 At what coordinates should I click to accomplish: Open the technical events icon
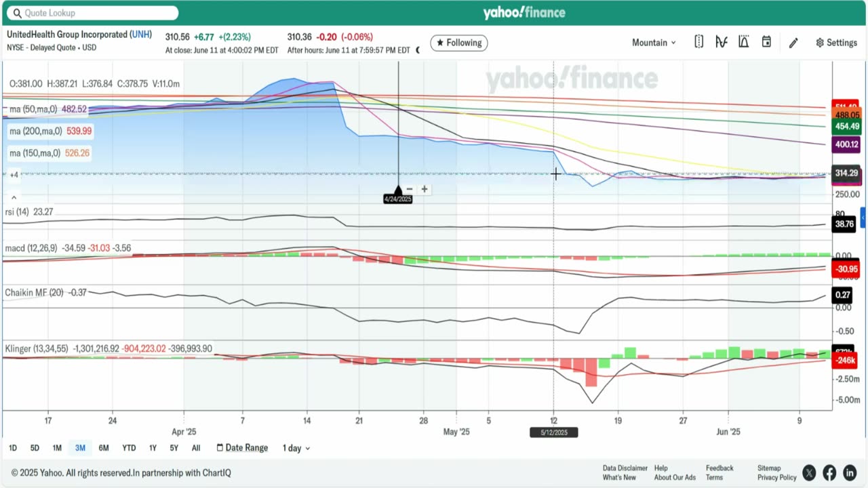pos(744,42)
